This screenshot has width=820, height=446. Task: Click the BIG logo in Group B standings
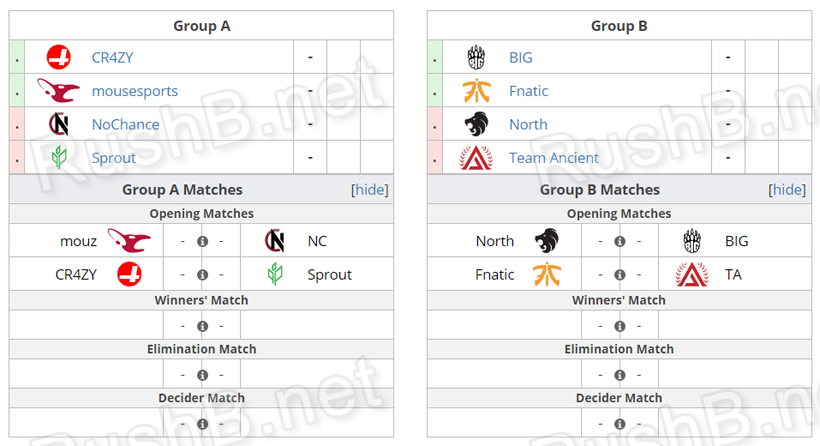click(476, 58)
